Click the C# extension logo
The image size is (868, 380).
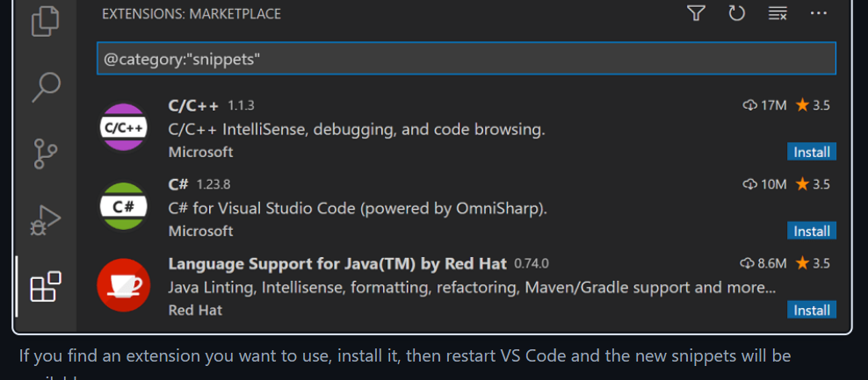tap(124, 207)
